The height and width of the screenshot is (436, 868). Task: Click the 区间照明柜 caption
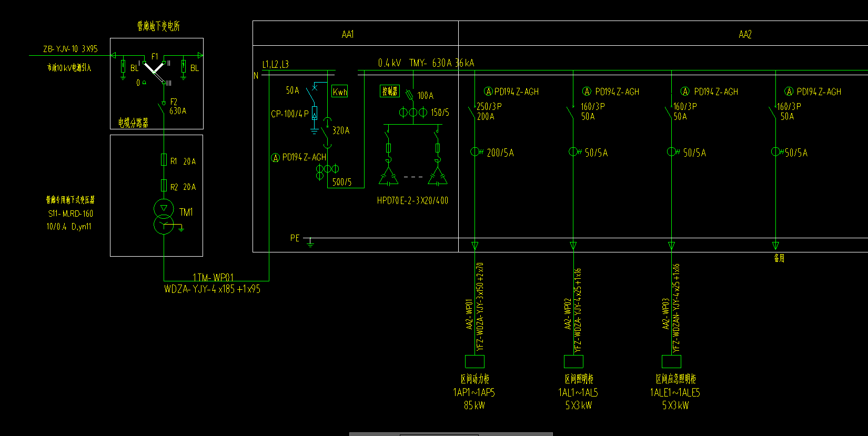579,379
